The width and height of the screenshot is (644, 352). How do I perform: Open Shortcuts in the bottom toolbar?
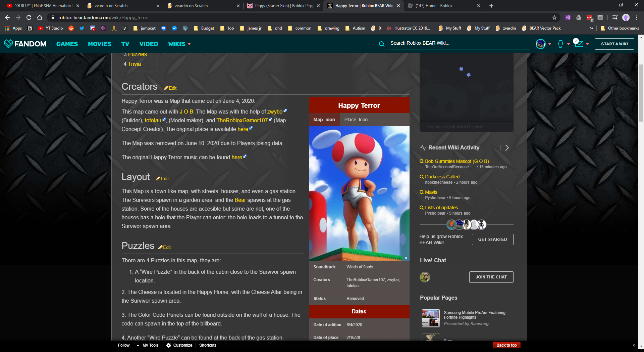(x=208, y=345)
